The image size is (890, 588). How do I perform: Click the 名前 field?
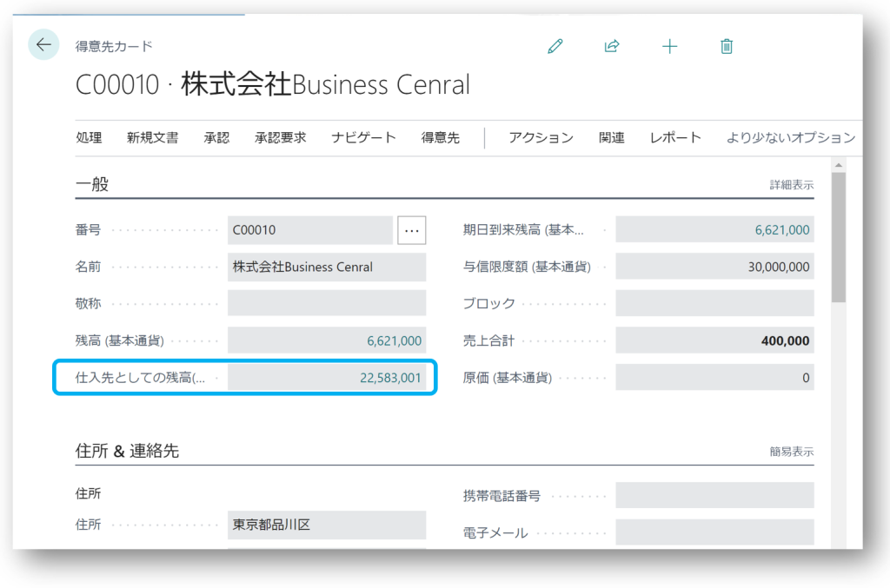327,267
